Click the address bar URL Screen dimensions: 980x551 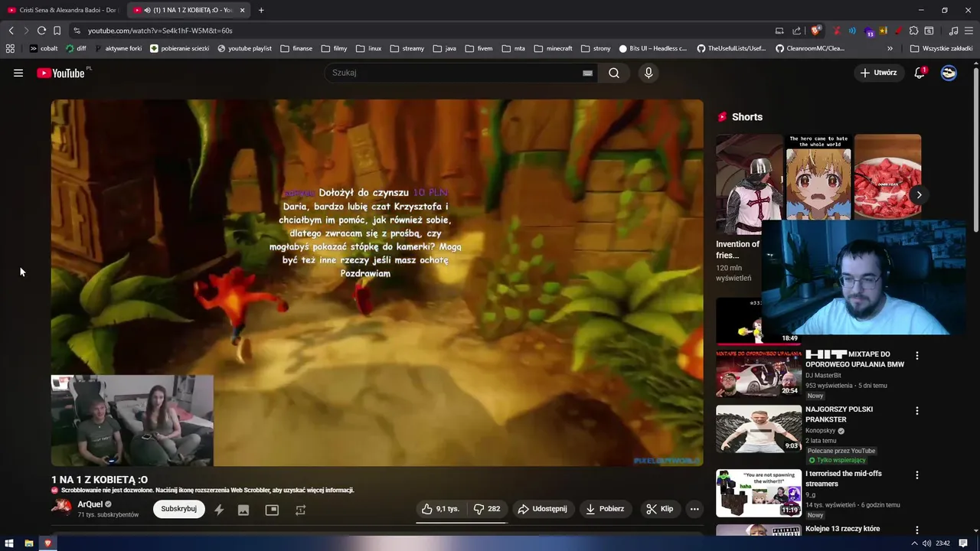(160, 31)
